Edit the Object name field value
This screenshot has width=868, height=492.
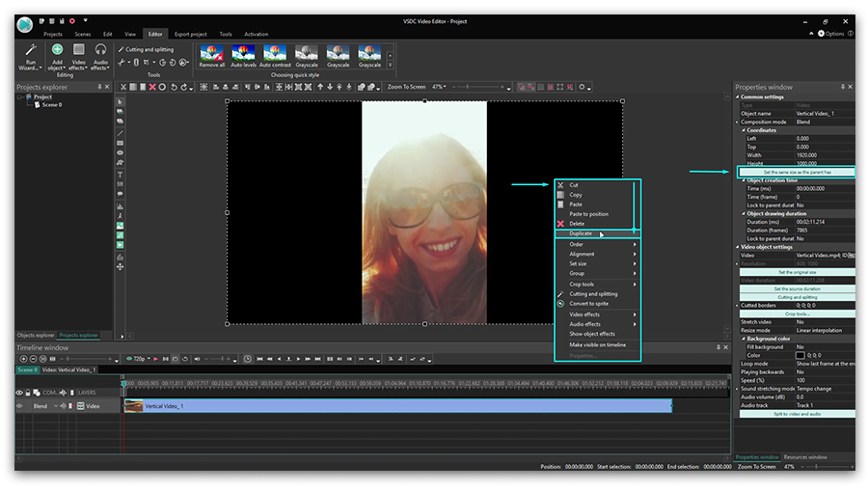pos(825,114)
